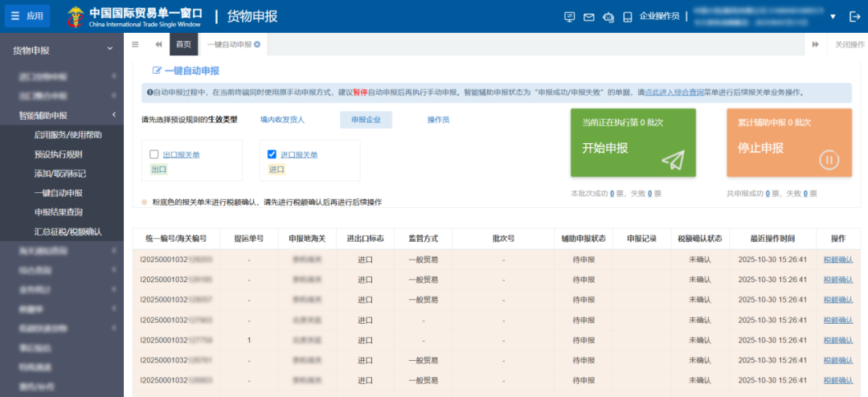Collapse sidebar with hamburger icon beside tabs
The image size is (868, 397).
pos(135,44)
